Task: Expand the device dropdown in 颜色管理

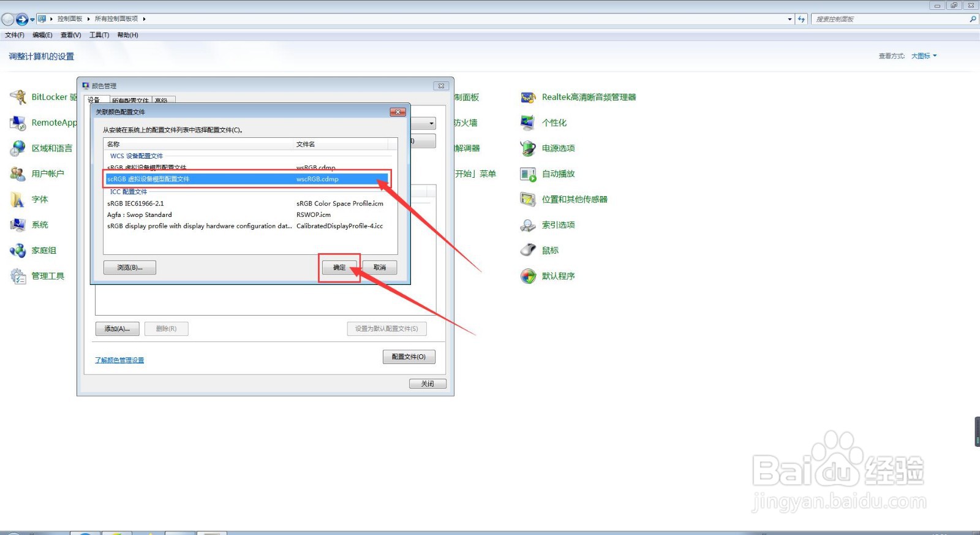Action: (431, 123)
